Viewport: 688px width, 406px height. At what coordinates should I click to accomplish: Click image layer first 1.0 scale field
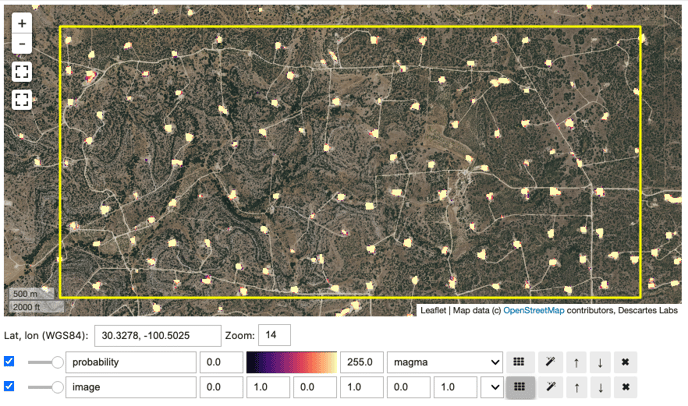pos(268,387)
